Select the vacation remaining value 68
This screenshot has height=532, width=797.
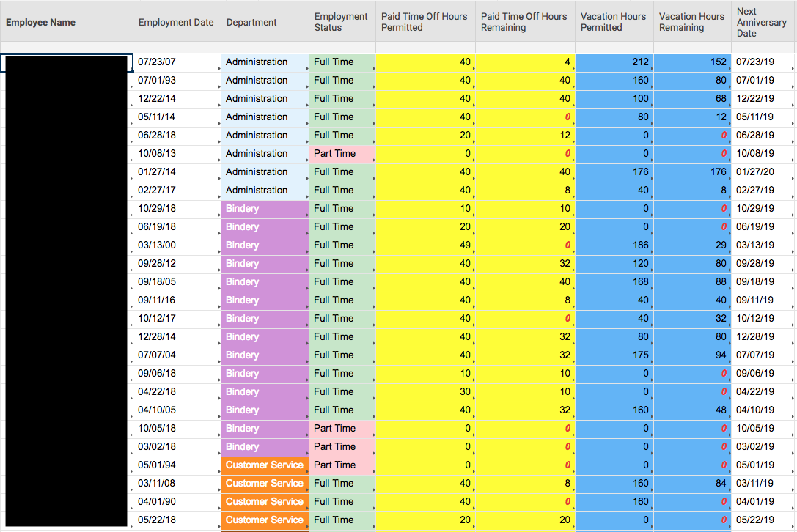pos(692,99)
